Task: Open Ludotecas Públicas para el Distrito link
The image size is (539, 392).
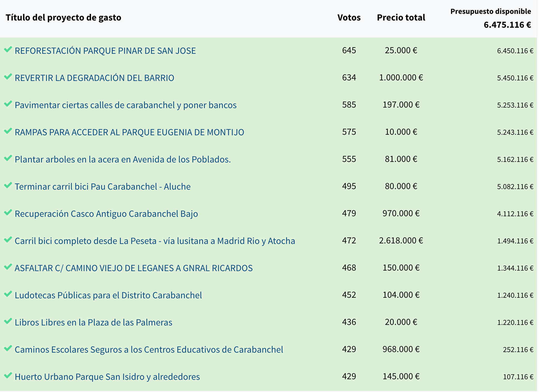Action: [108, 295]
